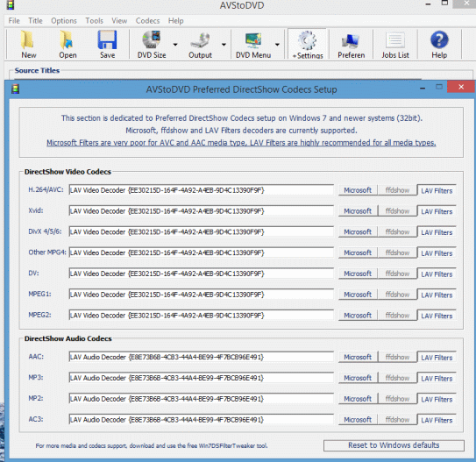Select Microsoft decoder for H.264/AVC
The image size is (476, 462).
[x=358, y=190]
